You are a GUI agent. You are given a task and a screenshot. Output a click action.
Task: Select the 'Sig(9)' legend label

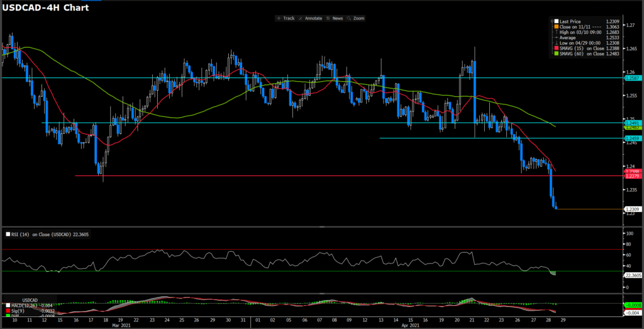[x=18, y=311]
